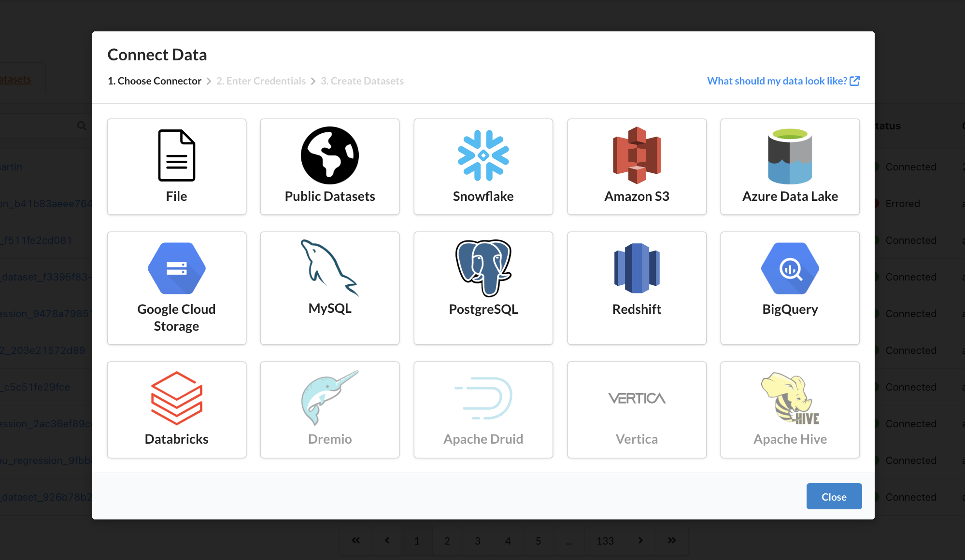Choose the Public Datasets globe icon
965x560 pixels.
(x=330, y=155)
